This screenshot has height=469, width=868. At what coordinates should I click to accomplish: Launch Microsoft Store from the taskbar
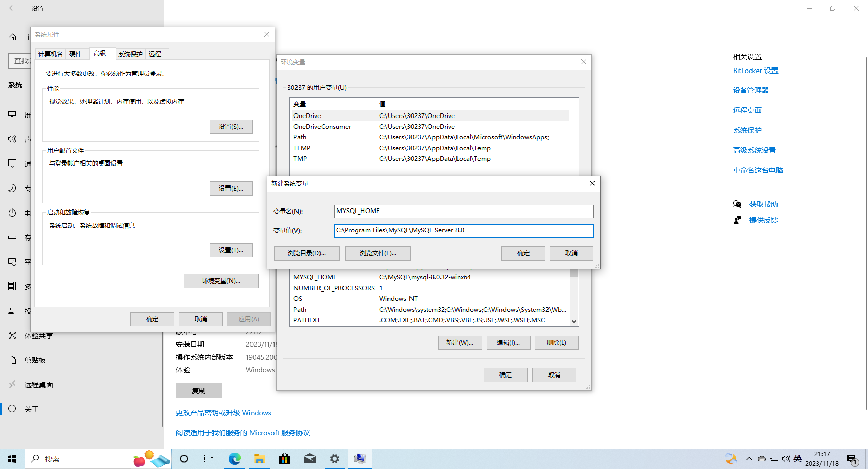pos(285,459)
